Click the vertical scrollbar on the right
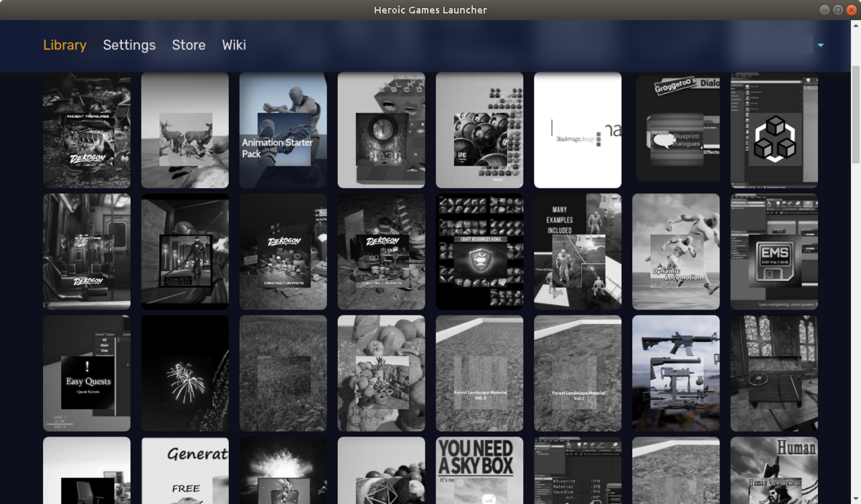861x504 pixels. [855, 115]
